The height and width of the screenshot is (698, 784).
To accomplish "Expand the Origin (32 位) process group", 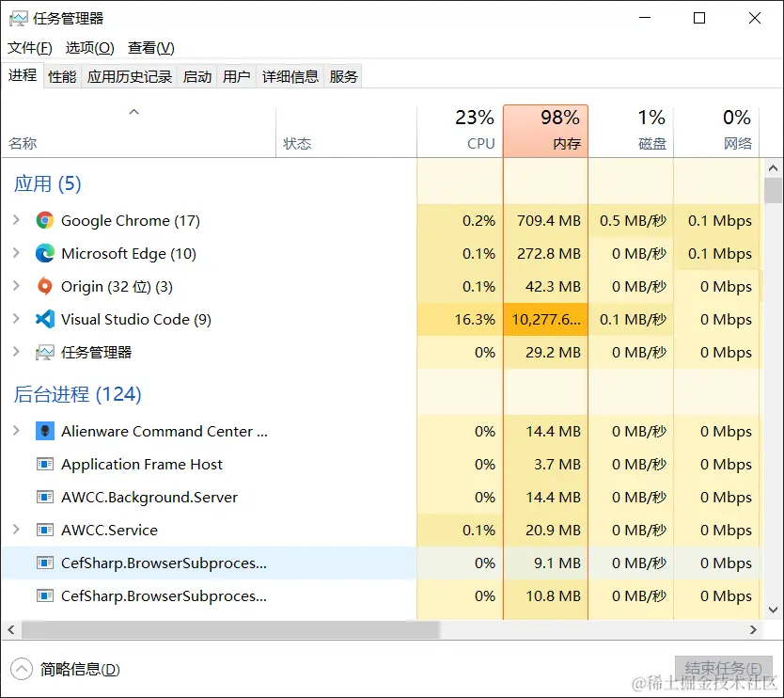I will coord(16,286).
